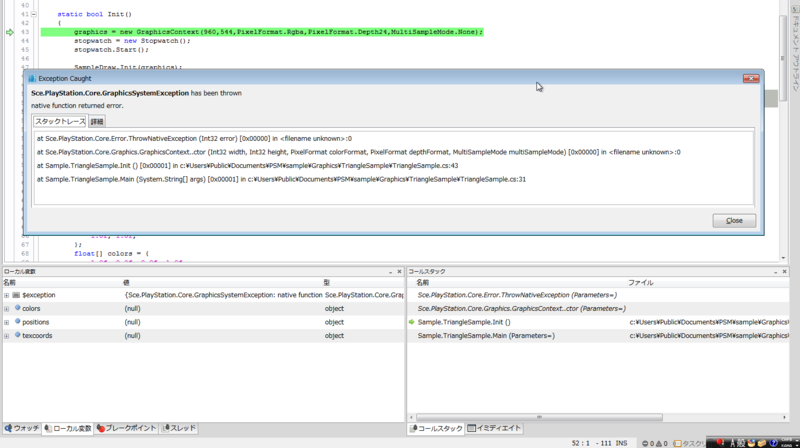Select the ローカル変数 panel tab
Viewport: 800px width, 448px height.
point(68,428)
